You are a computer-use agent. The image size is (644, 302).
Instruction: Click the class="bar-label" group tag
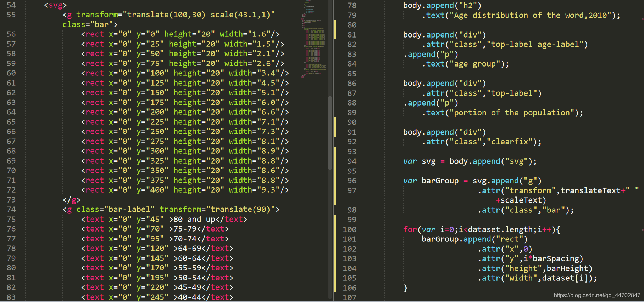pos(171,210)
